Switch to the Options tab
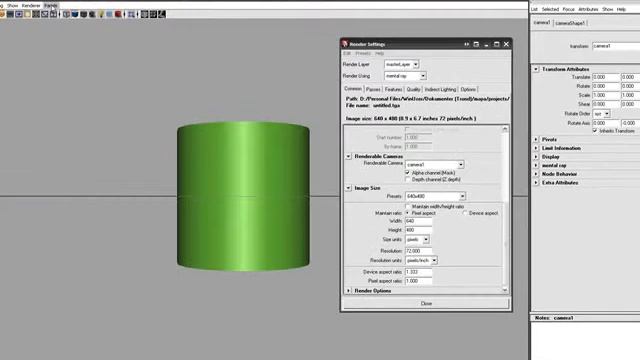Screen dimensions: 640x360 tap(468, 89)
